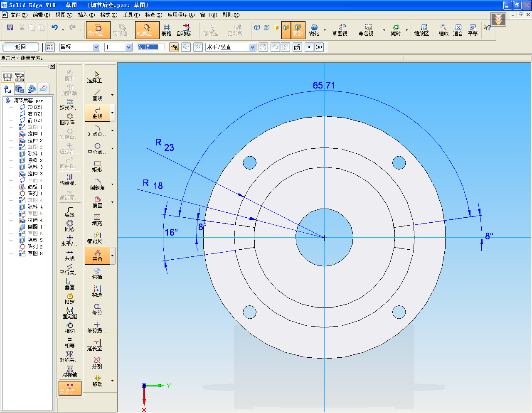Click the 同心 (Concentric) relationship icon
The width and height of the screenshot is (532, 413).
coord(69,226)
